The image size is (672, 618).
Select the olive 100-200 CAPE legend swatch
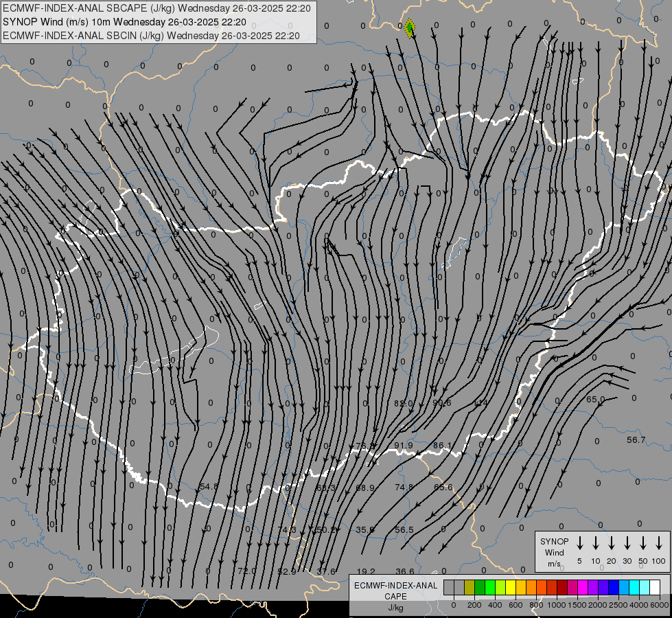pos(470,587)
